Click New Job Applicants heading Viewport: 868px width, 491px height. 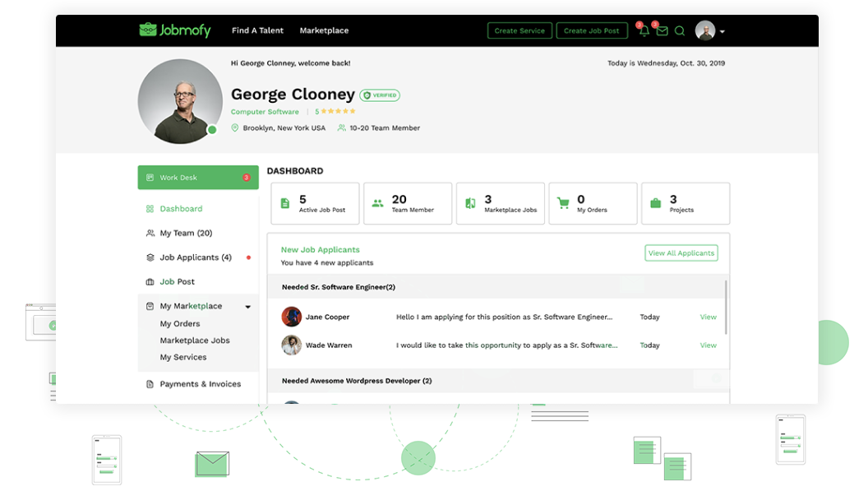pos(320,250)
